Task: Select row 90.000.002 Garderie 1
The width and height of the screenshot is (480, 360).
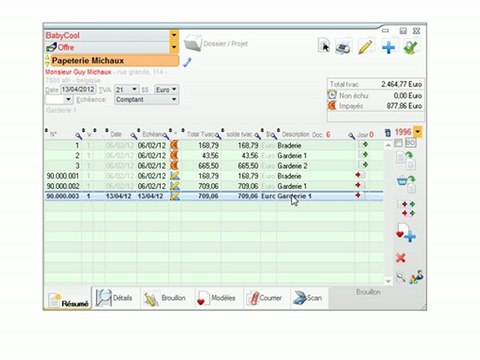Action: 214,186
